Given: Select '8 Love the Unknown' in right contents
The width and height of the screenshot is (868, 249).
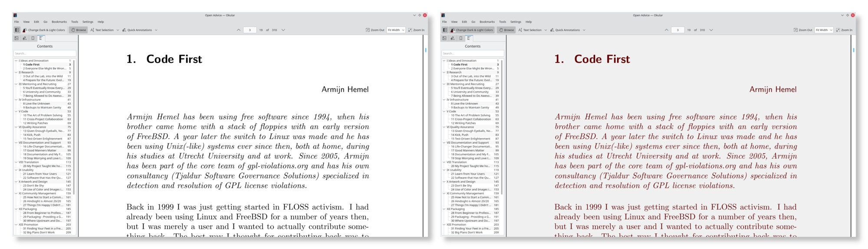Looking at the screenshot, I should click(464, 104).
